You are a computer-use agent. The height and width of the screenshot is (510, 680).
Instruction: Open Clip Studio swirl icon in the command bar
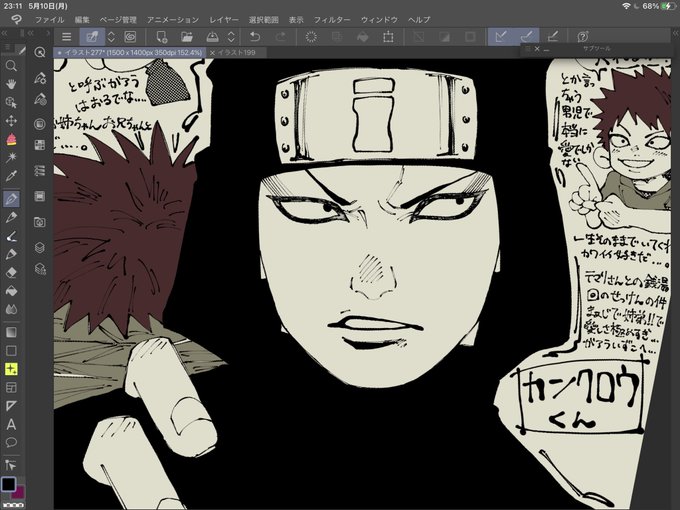coord(130,37)
